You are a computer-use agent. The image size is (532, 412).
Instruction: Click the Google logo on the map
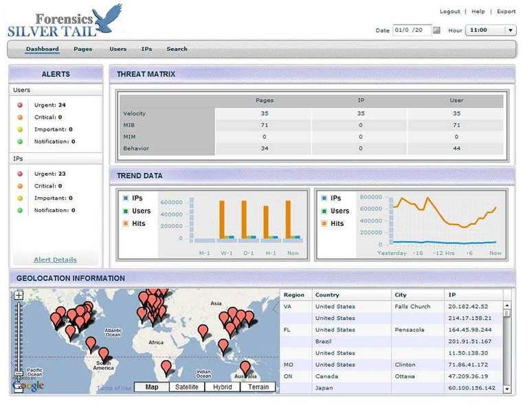28,386
